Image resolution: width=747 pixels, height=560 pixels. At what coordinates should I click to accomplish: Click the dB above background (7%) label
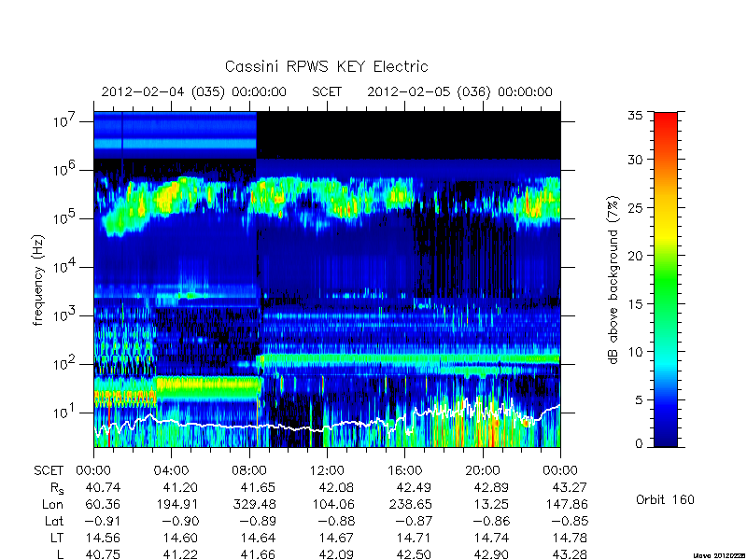613,280
